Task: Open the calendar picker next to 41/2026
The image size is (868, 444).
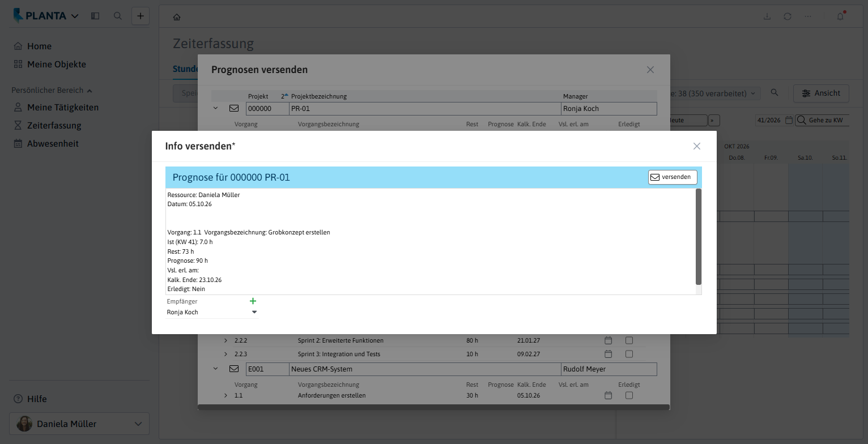Action: point(789,120)
